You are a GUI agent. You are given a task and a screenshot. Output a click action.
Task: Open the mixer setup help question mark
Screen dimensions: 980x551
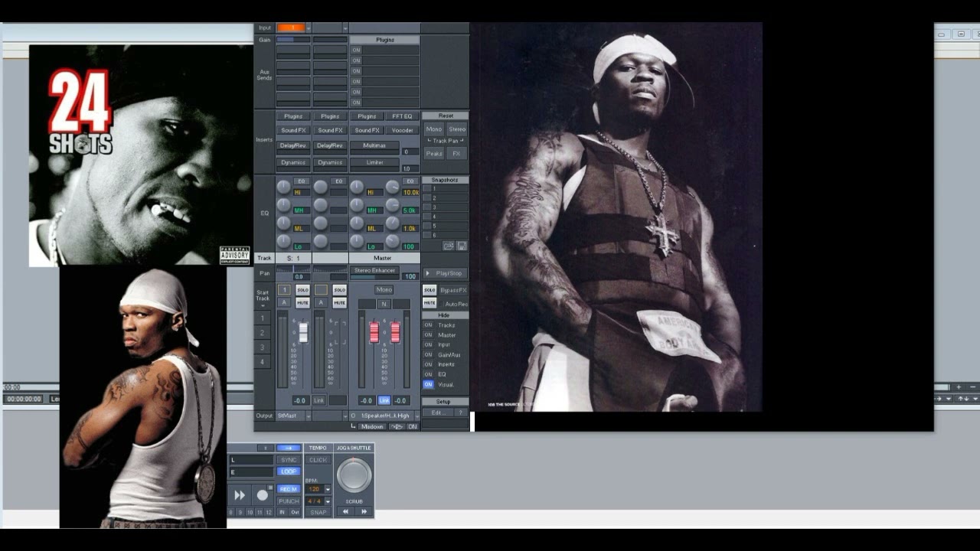click(461, 412)
